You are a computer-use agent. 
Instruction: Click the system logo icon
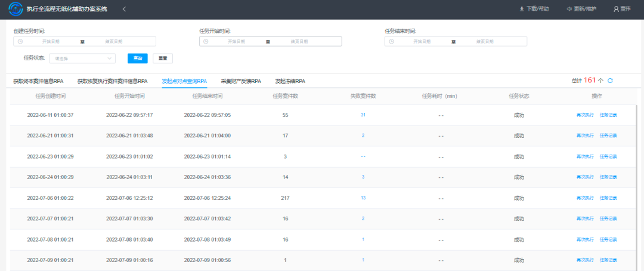[x=16, y=8]
